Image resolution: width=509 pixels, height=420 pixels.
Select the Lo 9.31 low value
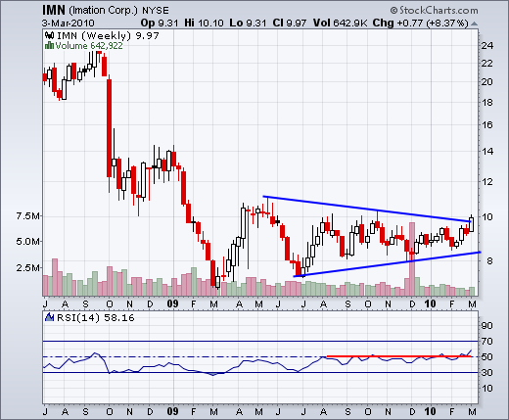(x=248, y=23)
